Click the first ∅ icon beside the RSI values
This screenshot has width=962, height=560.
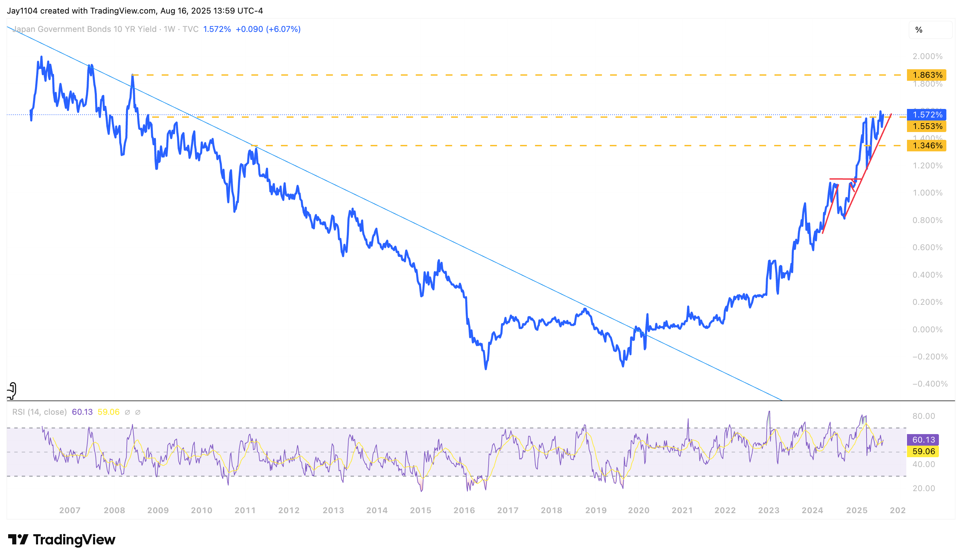tap(128, 412)
